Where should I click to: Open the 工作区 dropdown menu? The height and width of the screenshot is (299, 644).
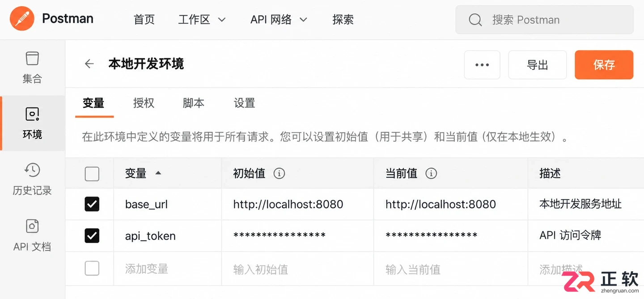[202, 20]
